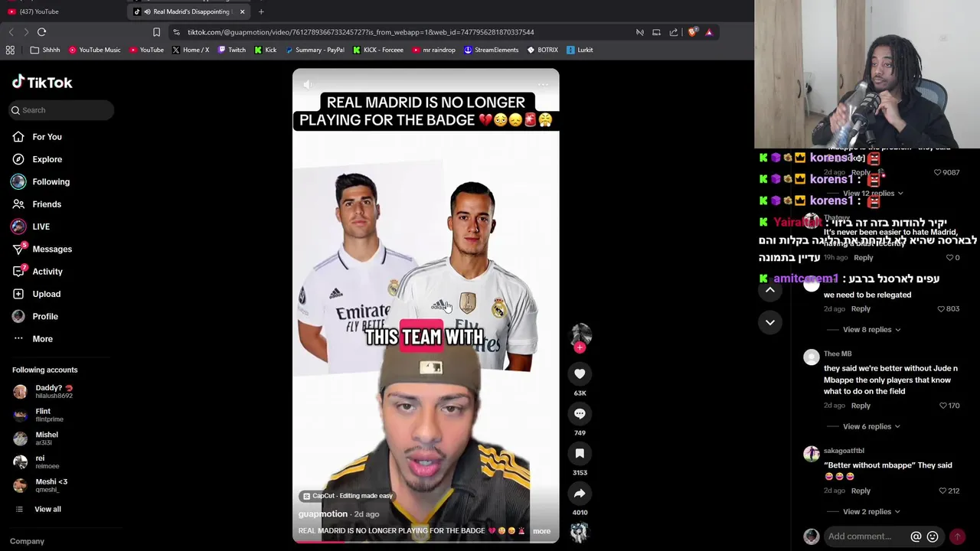Open the Flint followed account
The width and height of the screenshot is (980, 551).
click(40, 415)
